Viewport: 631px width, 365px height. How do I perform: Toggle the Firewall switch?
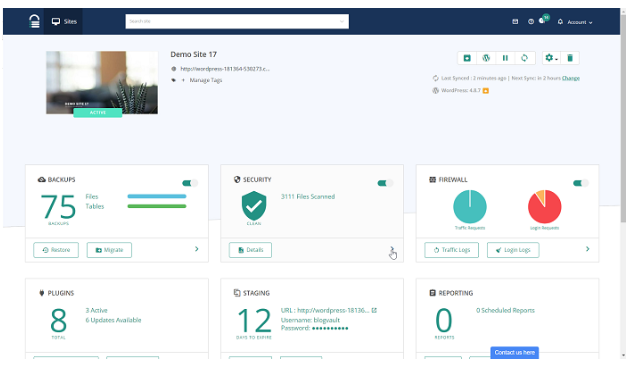coord(581,183)
